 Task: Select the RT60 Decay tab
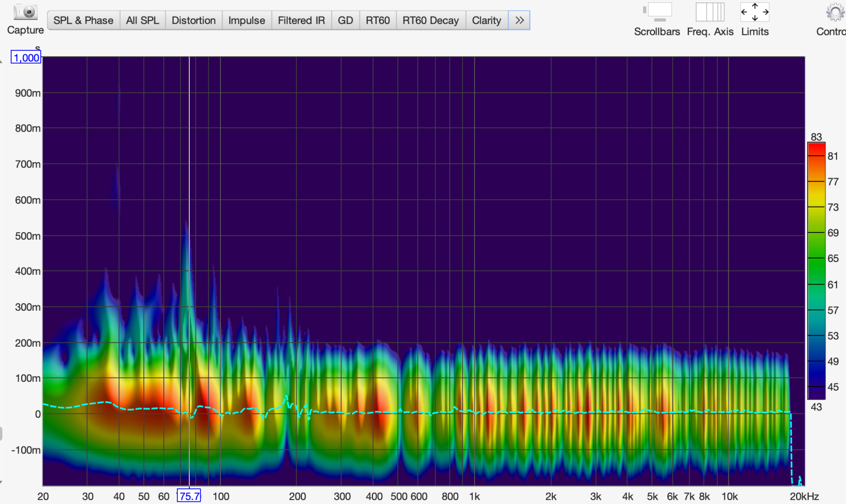click(431, 21)
